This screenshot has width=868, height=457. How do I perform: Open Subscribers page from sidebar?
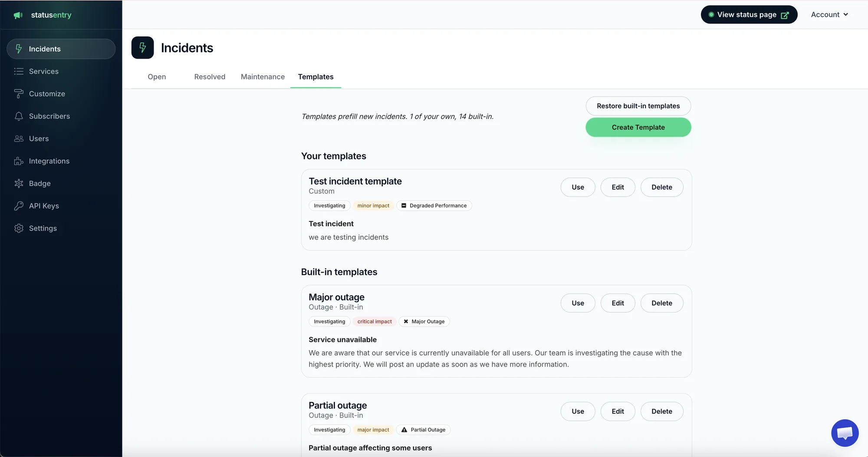tap(61, 116)
